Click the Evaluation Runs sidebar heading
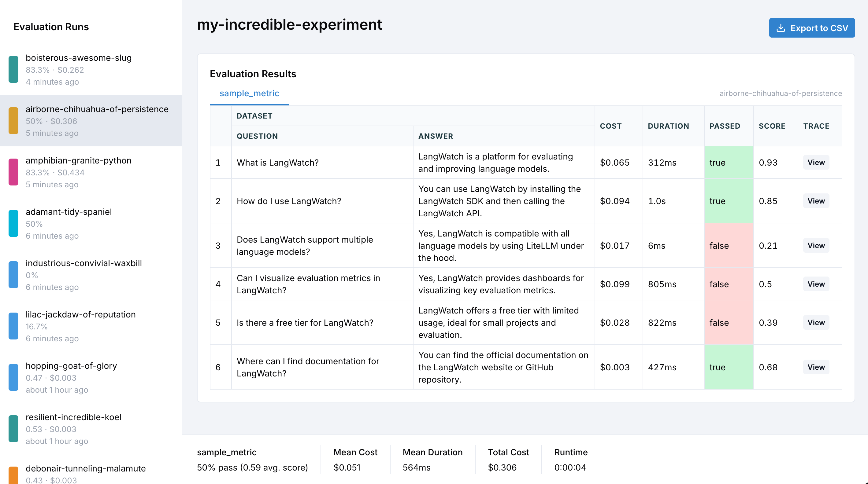This screenshot has width=868, height=484. [x=51, y=27]
